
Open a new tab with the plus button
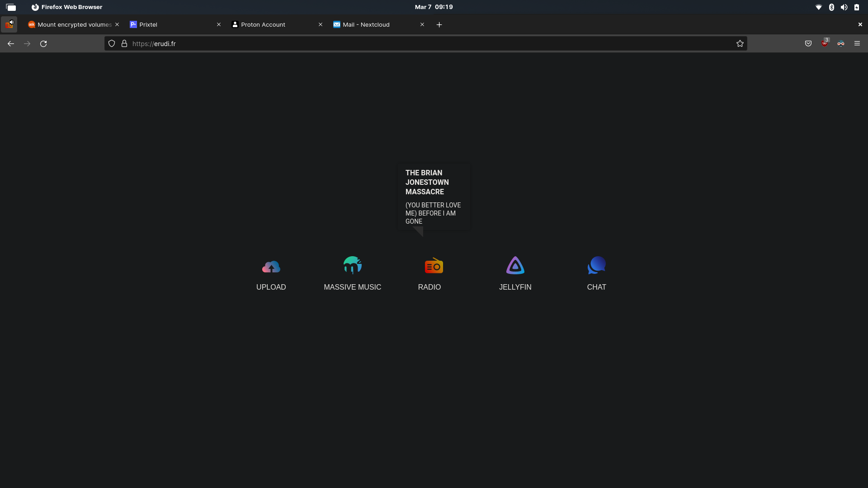[439, 25]
